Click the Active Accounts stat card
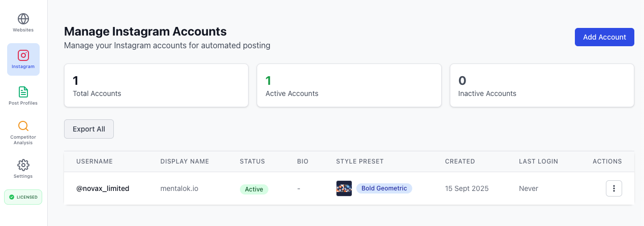 click(x=349, y=85)
